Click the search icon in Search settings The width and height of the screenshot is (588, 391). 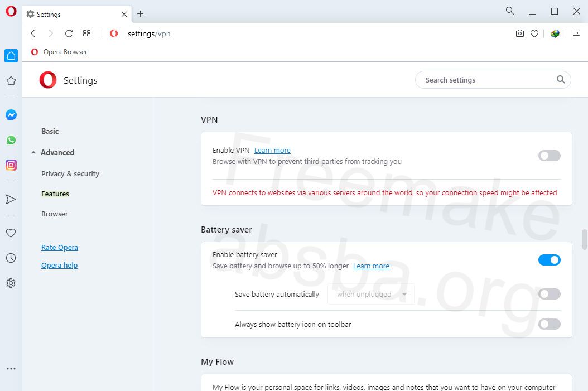tap(561, 79)
